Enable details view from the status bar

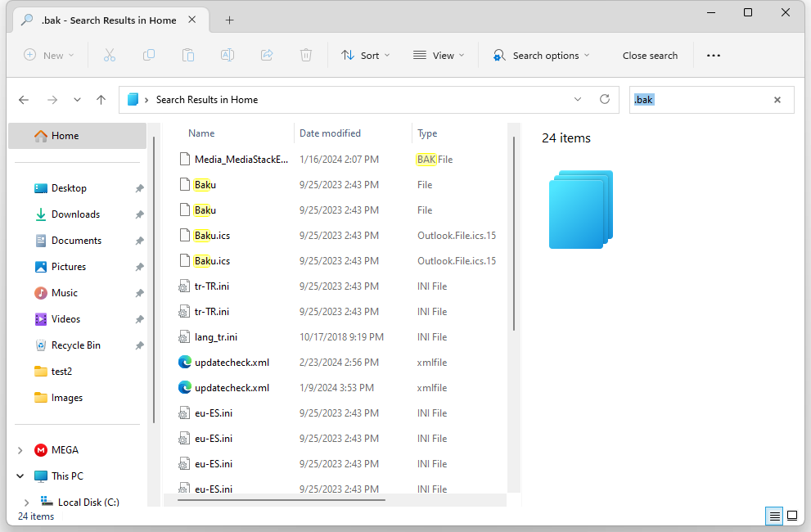(x=773, y=516)
